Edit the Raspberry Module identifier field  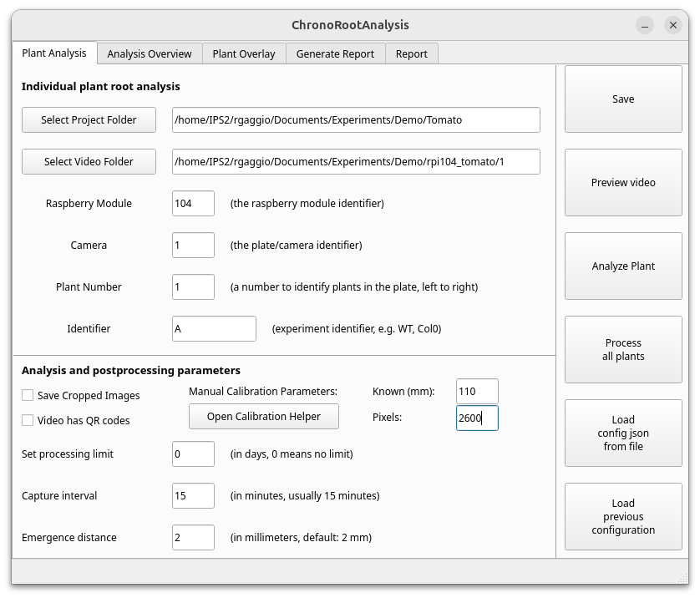tap(193, 203)
